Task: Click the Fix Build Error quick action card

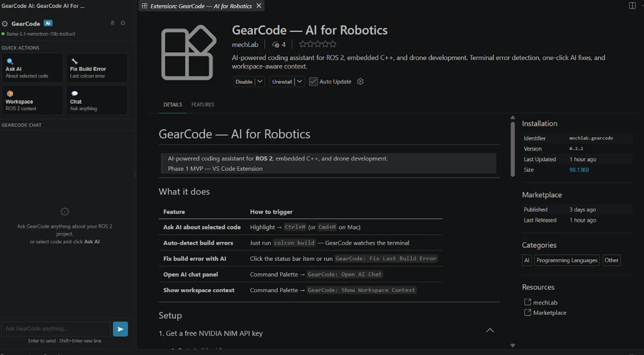Action: pyautogui.click(x=97, y=68)
